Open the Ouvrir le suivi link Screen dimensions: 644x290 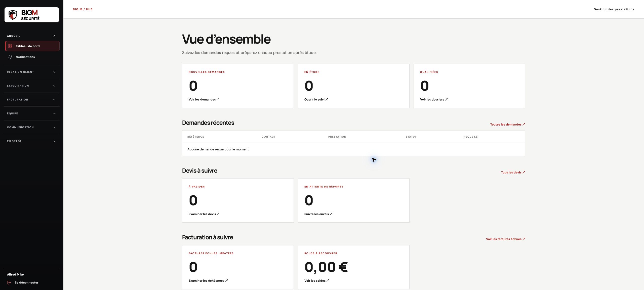316,99
